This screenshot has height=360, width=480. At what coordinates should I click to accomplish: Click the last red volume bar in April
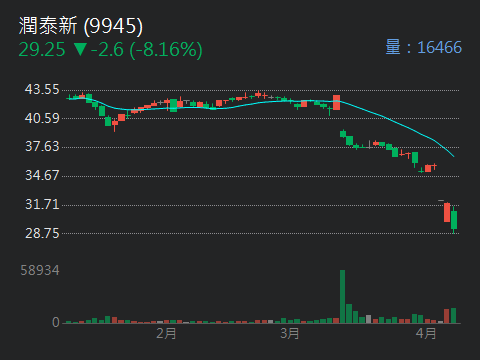tap(447, 316)
